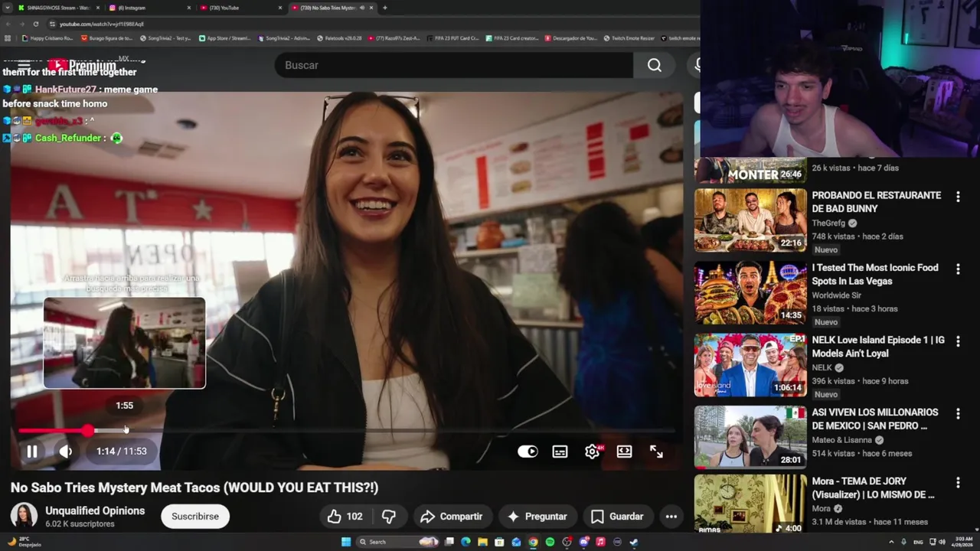Switch to Instagram browser tab
The width and height of the screenshot is (980, 551).
[149, 8]
